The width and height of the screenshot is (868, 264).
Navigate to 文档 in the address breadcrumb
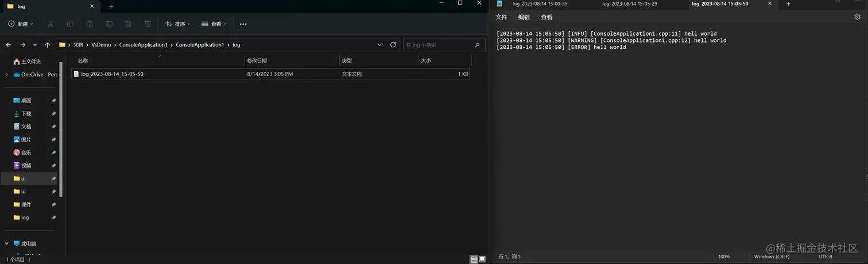[x=78, y=45]
